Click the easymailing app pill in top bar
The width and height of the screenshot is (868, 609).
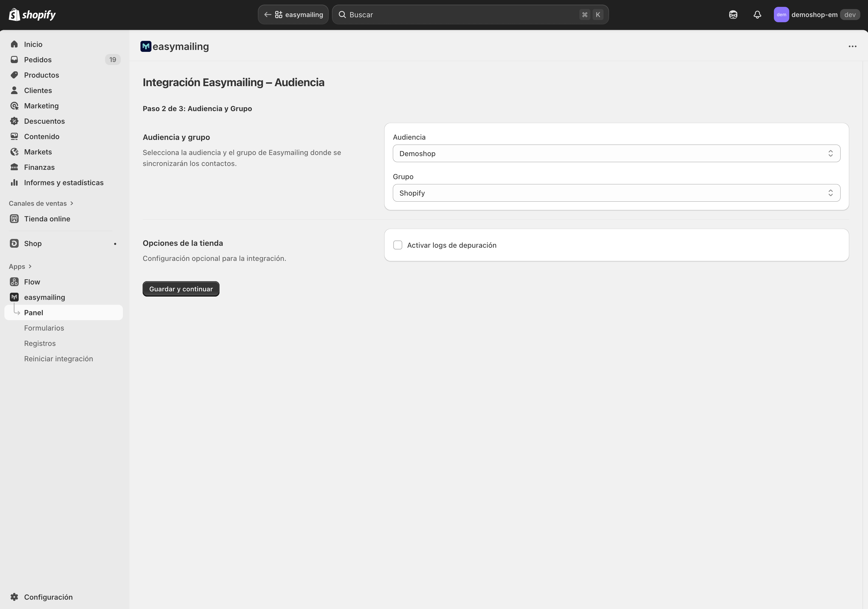point(293,15)
